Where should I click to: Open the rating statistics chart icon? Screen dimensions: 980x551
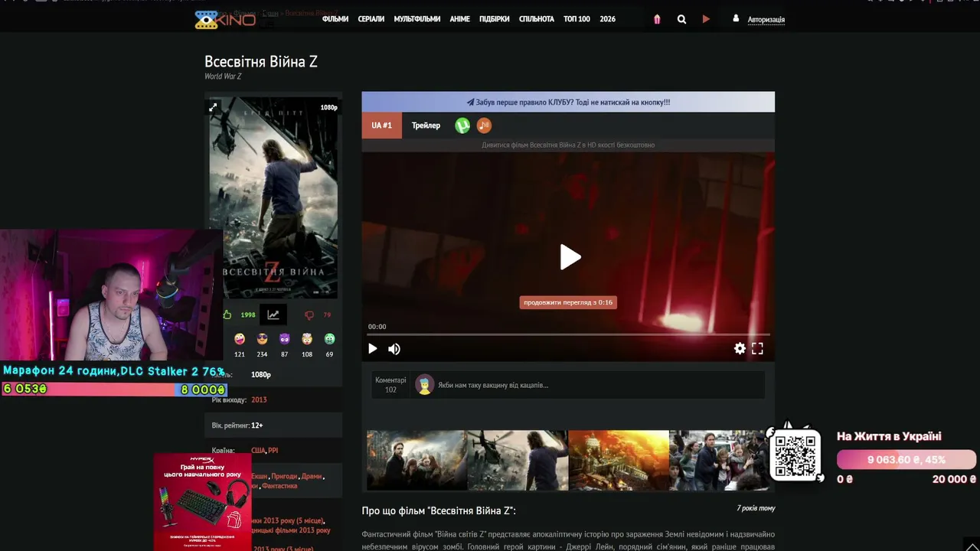273,315
